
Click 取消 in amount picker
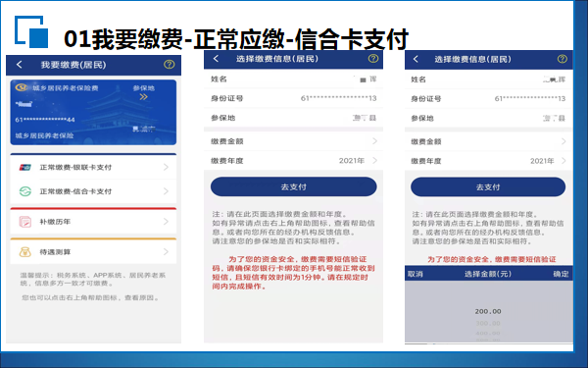click(x=416, y=274)
